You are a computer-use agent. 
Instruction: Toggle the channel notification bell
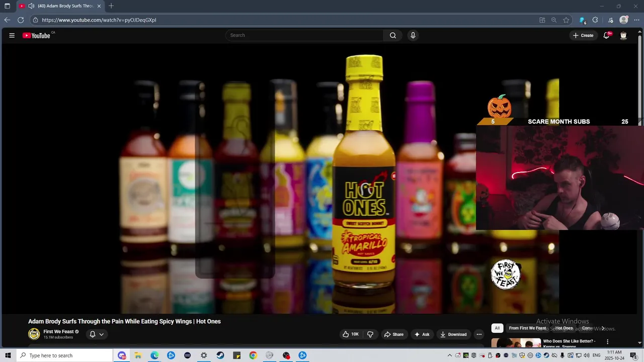93,334
